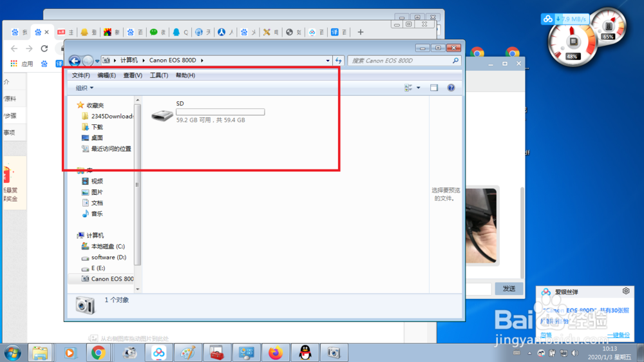Reload the Chrome page

coord(44,48)
